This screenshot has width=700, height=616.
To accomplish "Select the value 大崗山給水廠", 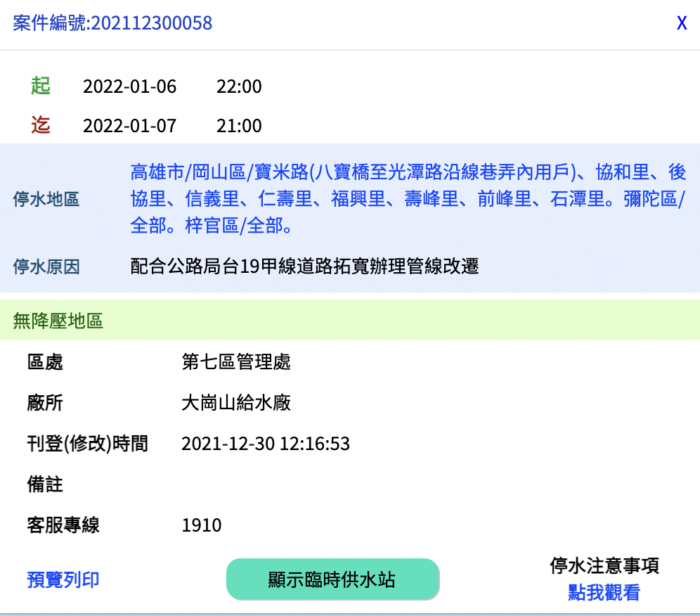I will pyautogui.click(x=236, y=402).
